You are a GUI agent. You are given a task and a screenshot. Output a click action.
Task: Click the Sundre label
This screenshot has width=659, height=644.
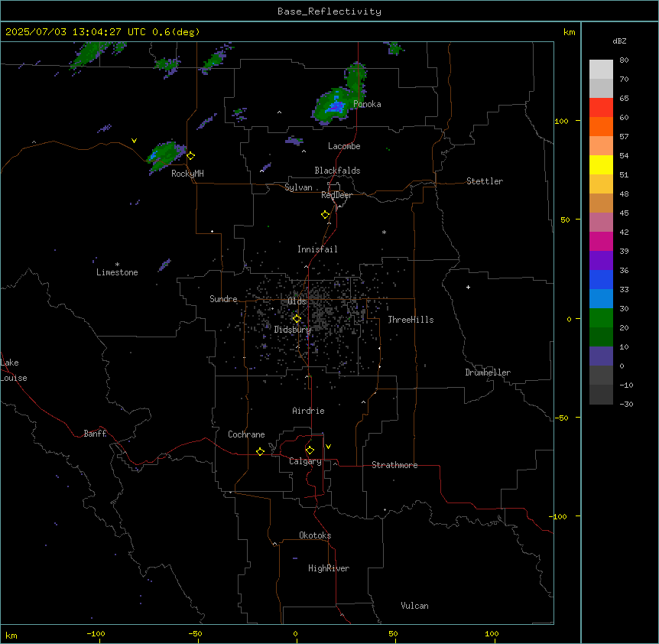(223, 299)
